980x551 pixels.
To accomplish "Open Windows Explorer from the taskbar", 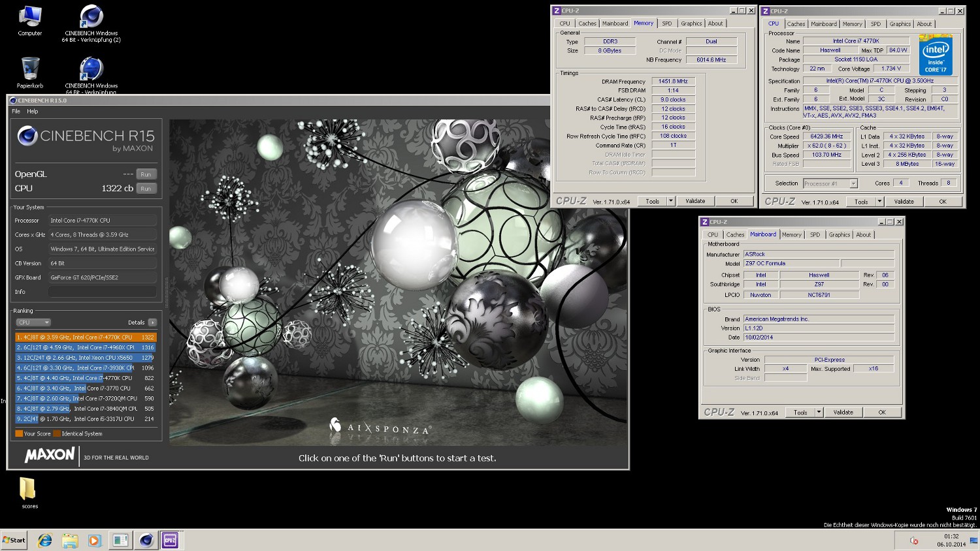I will [69, 541].
